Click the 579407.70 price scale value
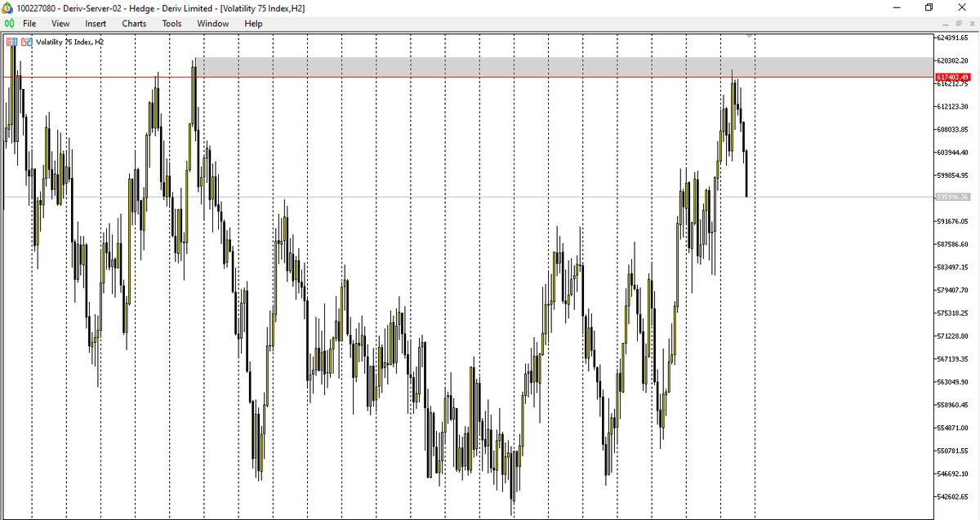 [x=952, y=290]
